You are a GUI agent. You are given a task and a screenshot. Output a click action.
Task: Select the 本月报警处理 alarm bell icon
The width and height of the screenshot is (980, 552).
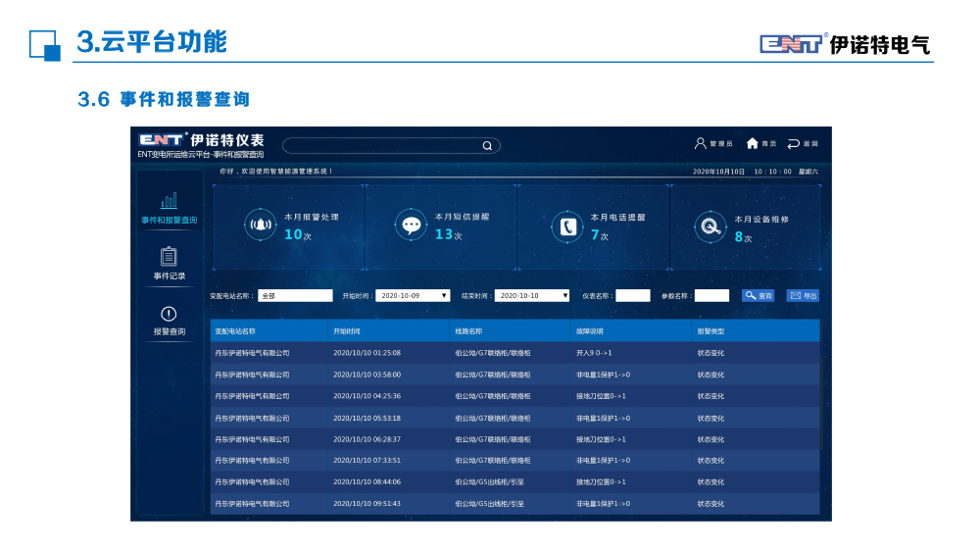(x=260, y=226)
